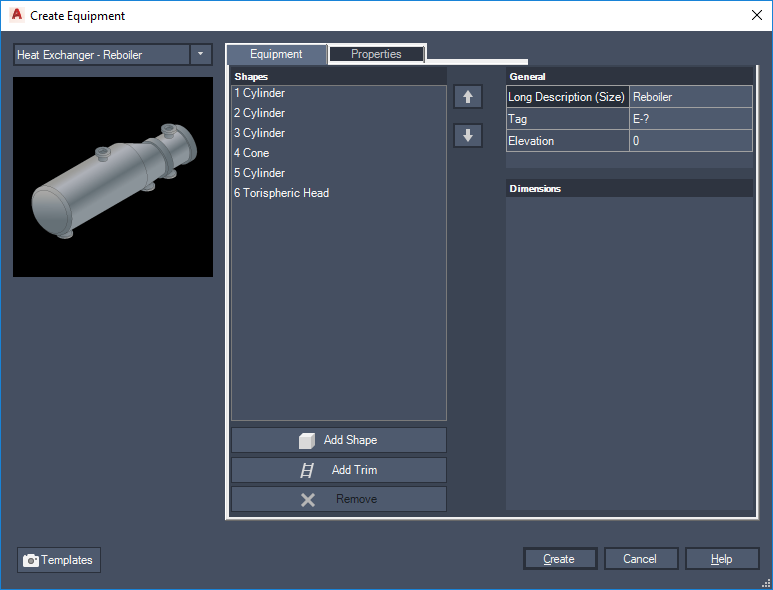The height and width of the screenshot is (590, 773).
Task: Cancel the Create Equipment dialog
Action: pos(641,559)
